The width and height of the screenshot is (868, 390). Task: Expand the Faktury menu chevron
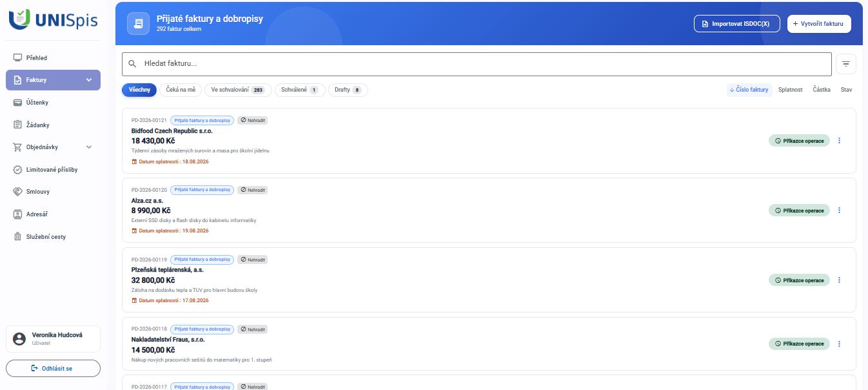coord(89,80)
